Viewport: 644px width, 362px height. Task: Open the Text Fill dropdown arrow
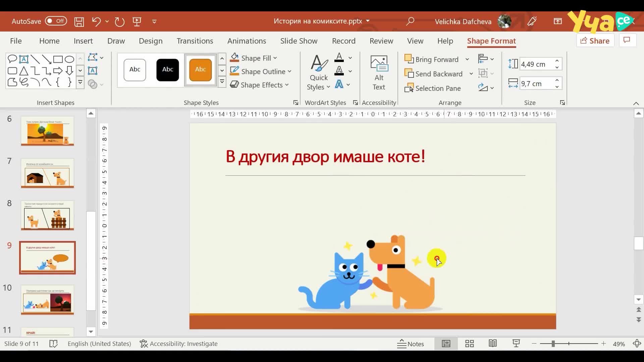point(350,58)
